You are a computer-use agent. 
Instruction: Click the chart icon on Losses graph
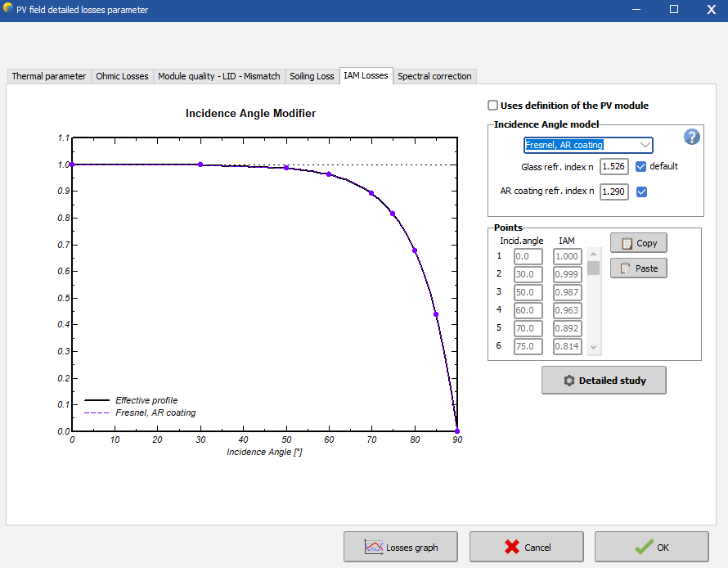(x=374, y=547)
